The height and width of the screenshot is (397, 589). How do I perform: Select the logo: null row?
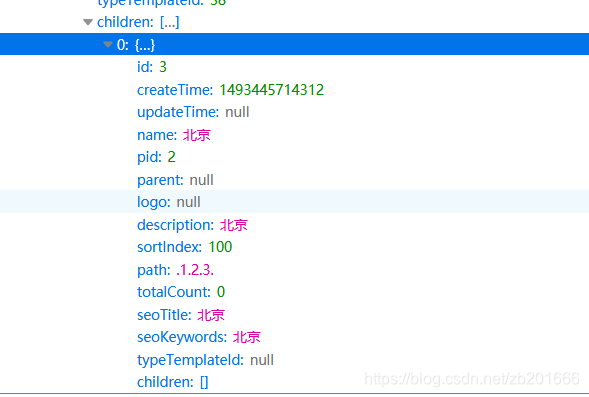point(294,202)
